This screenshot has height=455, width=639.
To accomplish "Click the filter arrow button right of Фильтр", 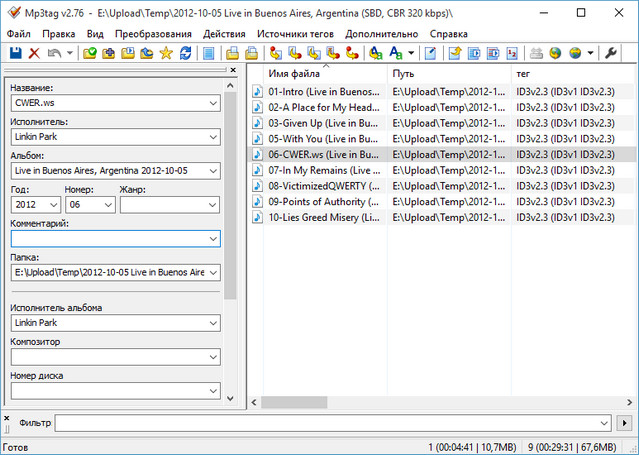I will pos(624,423).
